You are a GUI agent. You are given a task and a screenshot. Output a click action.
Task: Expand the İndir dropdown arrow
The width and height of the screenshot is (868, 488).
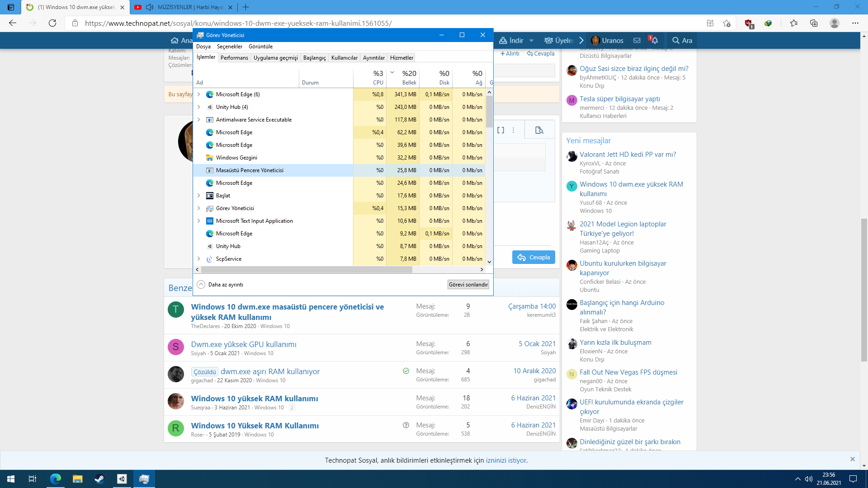click(532, 41)
